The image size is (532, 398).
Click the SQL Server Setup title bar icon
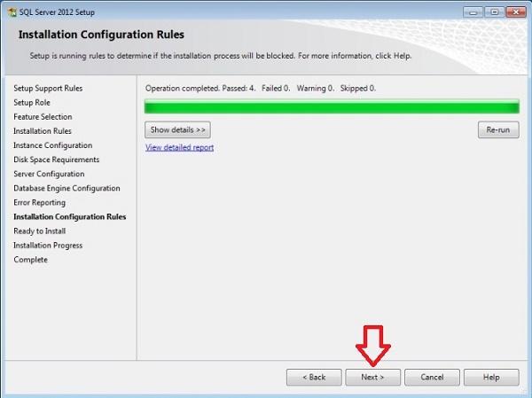(x=10, y=12)
